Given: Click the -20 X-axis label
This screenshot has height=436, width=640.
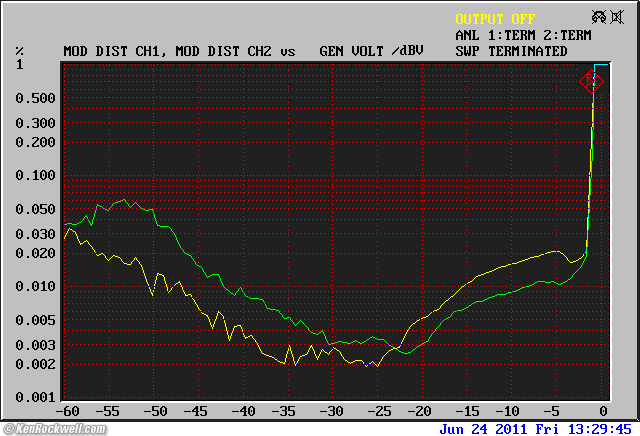Looking at the screenshot, I should pos(420,411).
